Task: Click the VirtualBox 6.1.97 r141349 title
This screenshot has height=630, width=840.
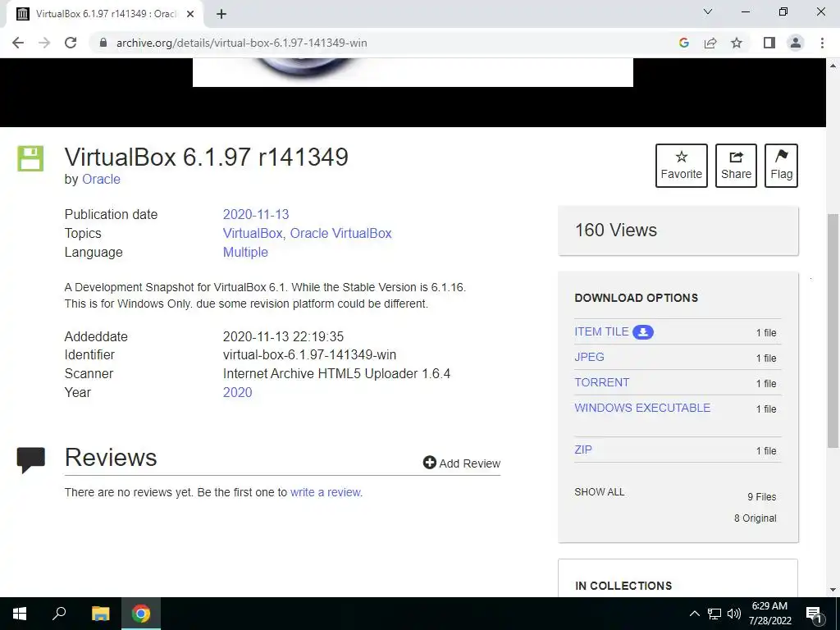Action: point(206,157)
